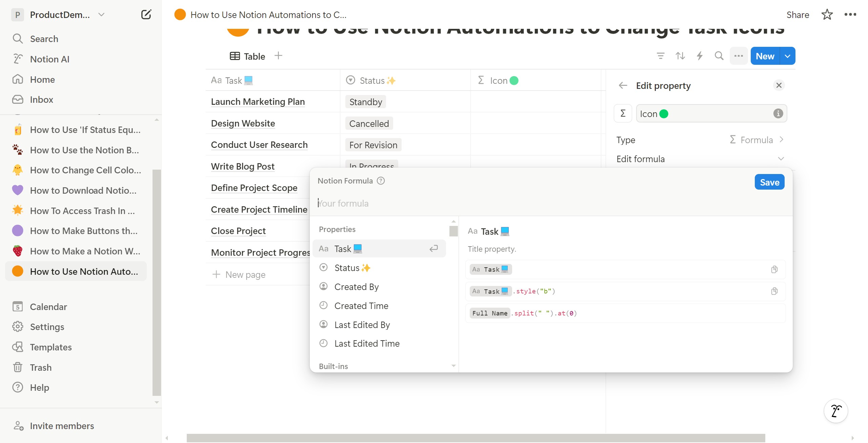Click the sort arrows icon
The height and width of the screenshot is (443, 868).
[x=680, y=56]
